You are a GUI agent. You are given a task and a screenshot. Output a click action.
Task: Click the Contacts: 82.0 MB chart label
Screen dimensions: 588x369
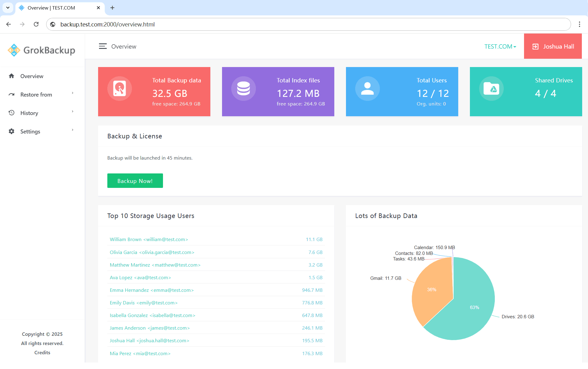tap(414, 253)
